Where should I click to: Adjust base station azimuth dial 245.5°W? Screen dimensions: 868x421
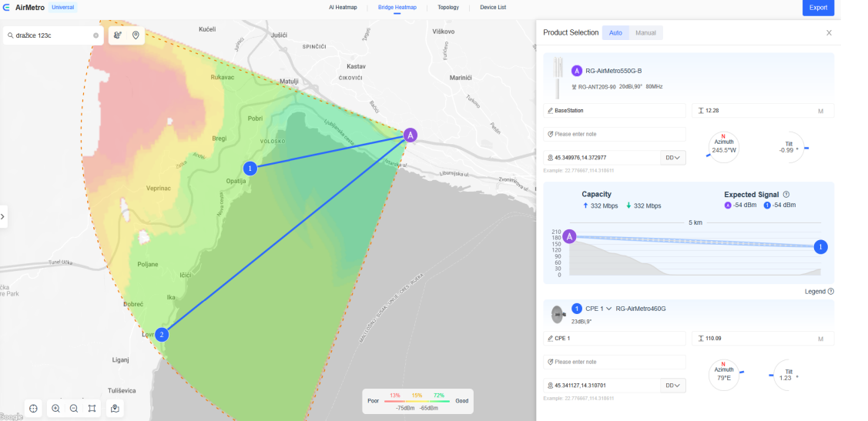723,147
